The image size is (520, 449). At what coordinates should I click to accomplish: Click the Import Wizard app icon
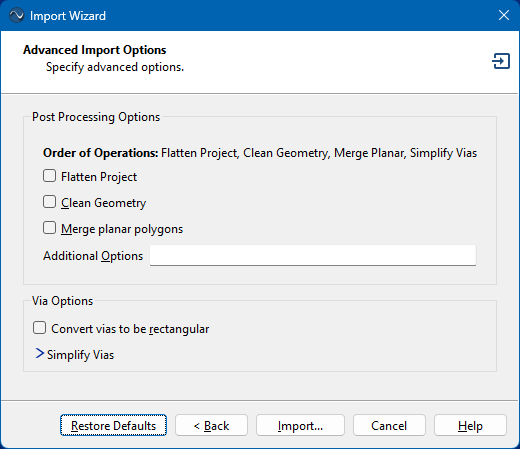pos(16,16)
